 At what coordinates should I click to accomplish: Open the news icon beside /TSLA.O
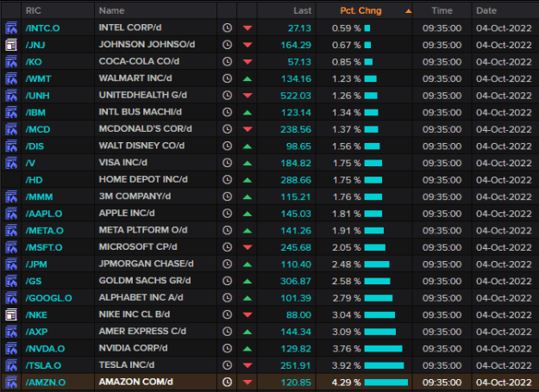click(x=11, y=365)
